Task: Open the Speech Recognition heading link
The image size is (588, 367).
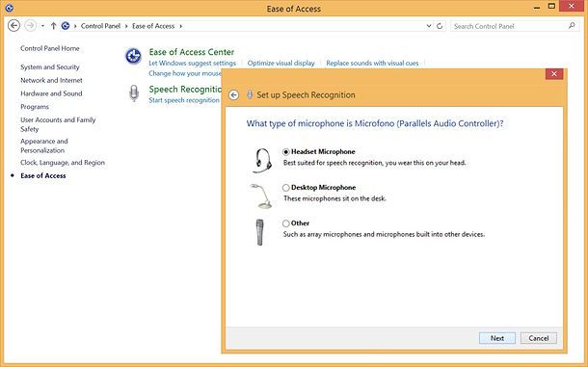Action: pos(185,90)
